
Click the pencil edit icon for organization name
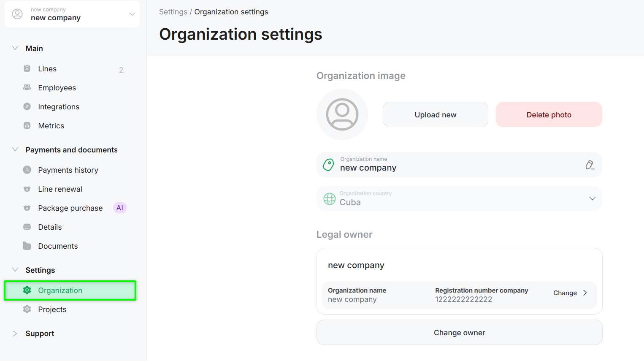pos(590,165)
